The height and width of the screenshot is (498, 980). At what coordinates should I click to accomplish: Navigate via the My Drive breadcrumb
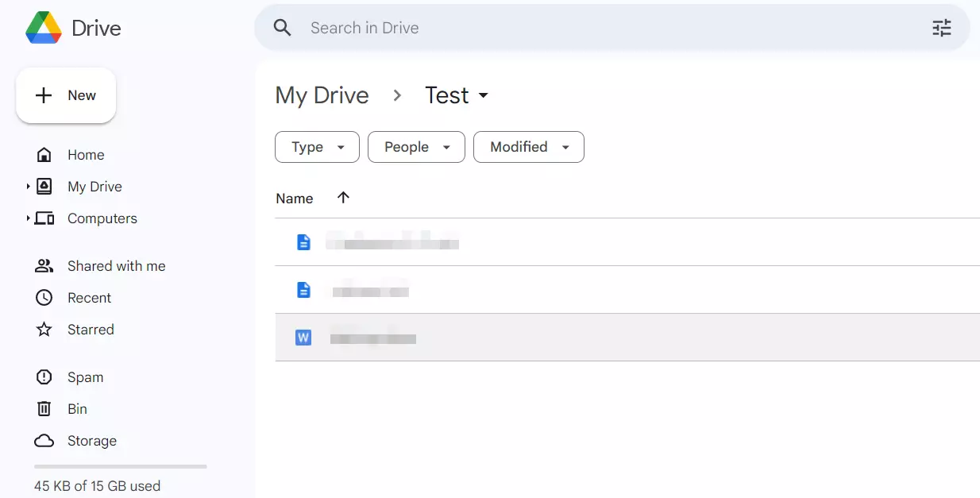point(322,95)
